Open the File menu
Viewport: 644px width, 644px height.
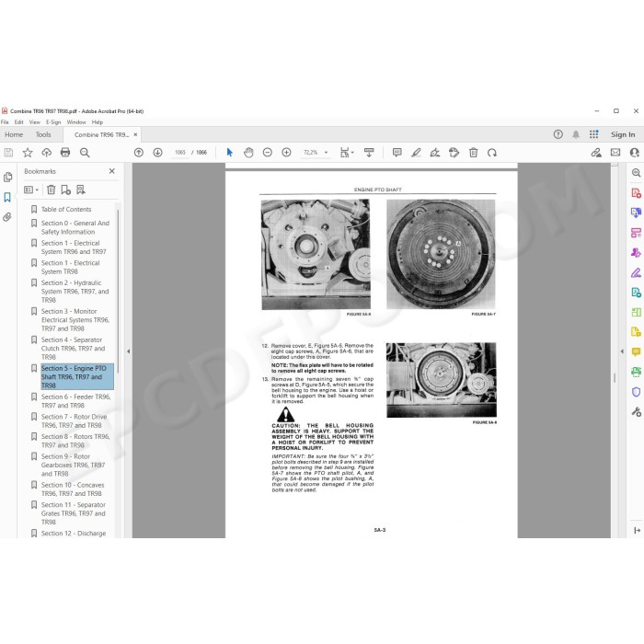(x=5, y=122)
